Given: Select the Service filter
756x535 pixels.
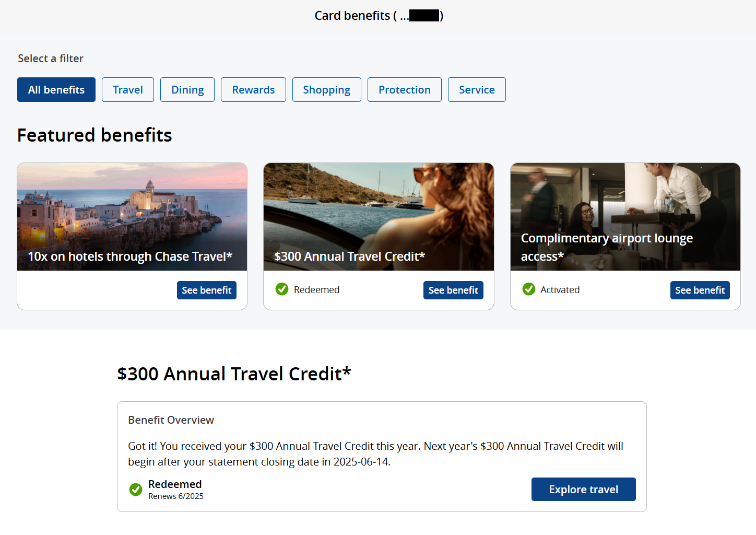Looking at the screenshot, I should tap(477, 90).
